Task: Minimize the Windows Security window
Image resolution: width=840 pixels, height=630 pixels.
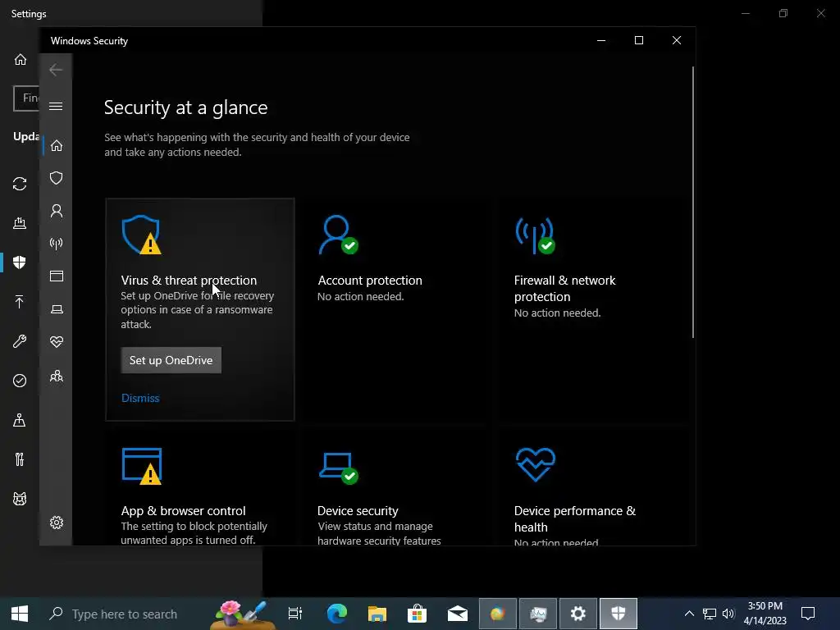Action: click(x=601, y=41)
